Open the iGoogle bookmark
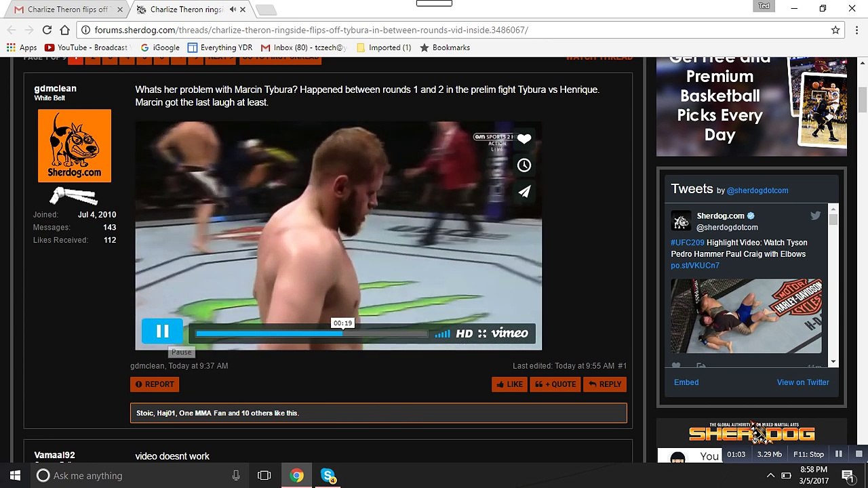This screenshot has height=488, width=868. (160, 47)
